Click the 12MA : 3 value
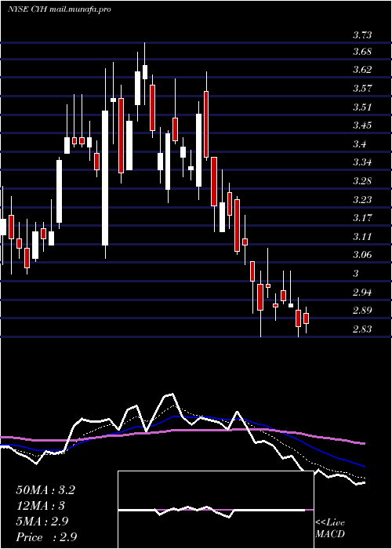The height and width of the screenshot is (549, 392). point(41,506)
